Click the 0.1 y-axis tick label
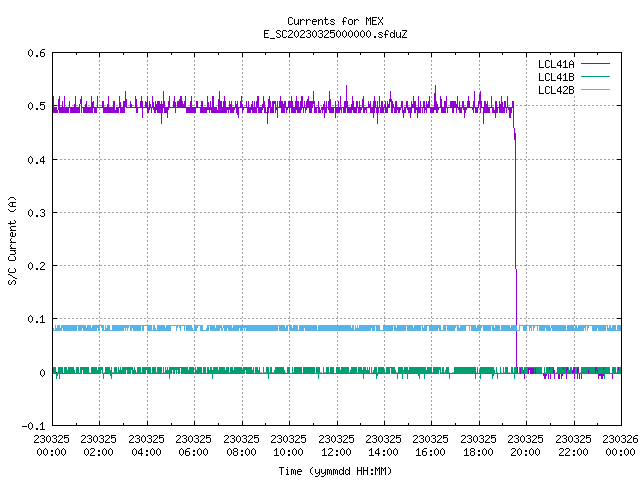 tap(36, 319)
